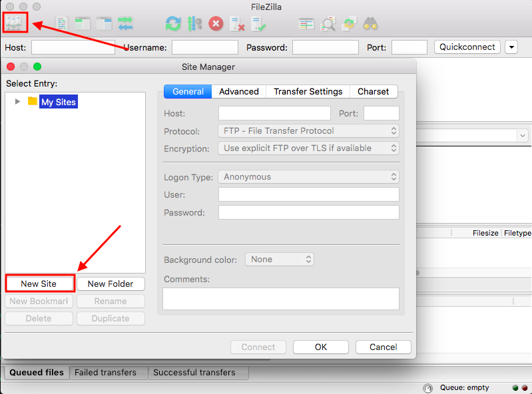
Task: Toggle remote directory tree icon
Action: pos(104,24)
